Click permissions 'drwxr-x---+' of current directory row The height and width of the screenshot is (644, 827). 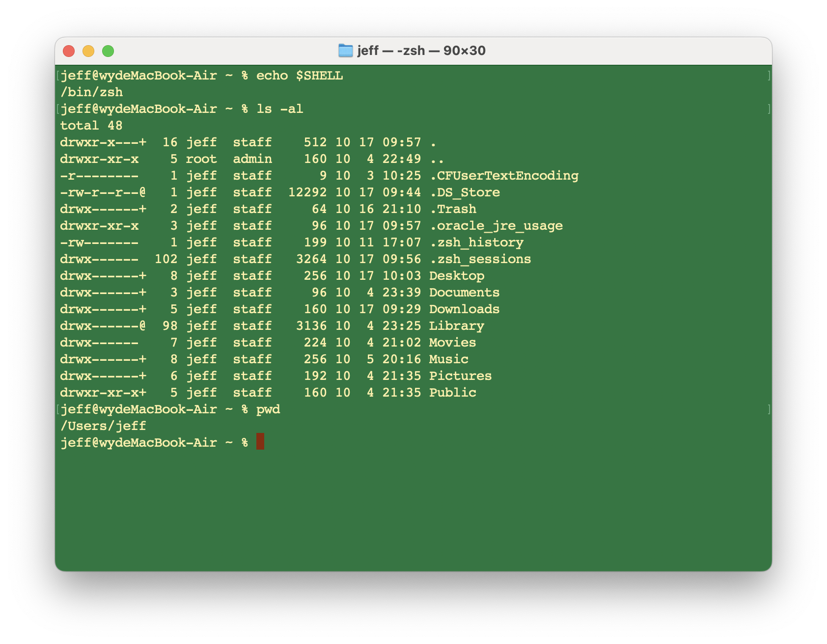pos(103,142)
